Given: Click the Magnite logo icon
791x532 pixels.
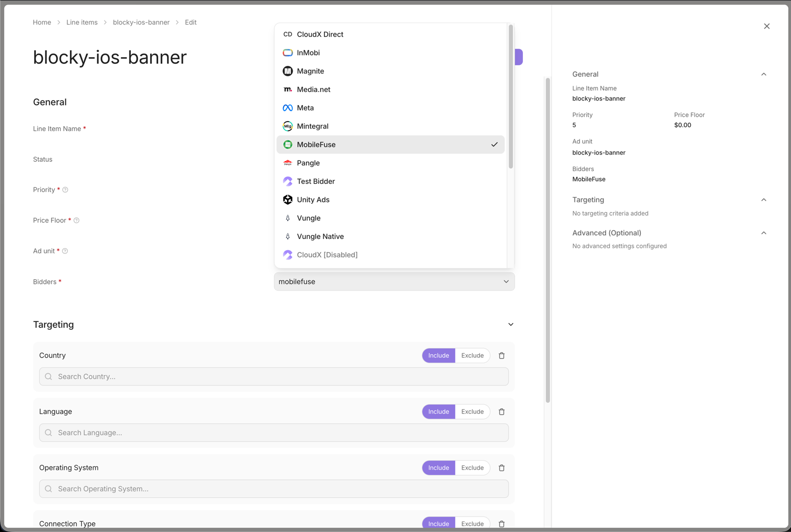Looking at the screenshot, I should click(x=287, y=71).
